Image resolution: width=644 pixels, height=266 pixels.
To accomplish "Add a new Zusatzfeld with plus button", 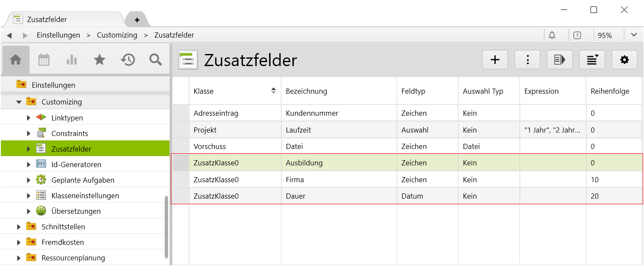I will tap(495, 60).
